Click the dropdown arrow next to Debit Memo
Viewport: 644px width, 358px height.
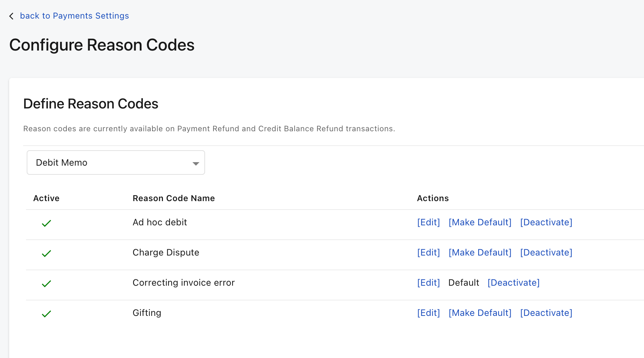coord(196,163)
